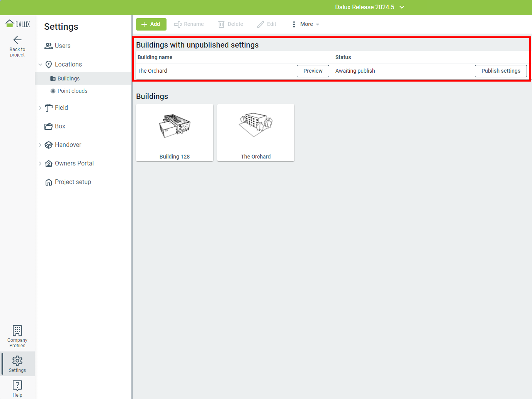Go back to project via arrow icon
Viewport: 532px width, 399px height.
(17, 40)
